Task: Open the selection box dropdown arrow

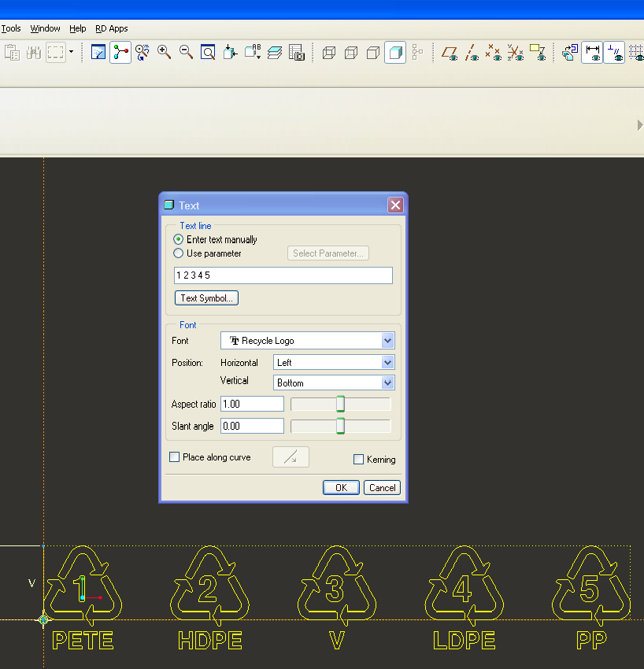Action: pyautogui.click(x=72, y=52)
